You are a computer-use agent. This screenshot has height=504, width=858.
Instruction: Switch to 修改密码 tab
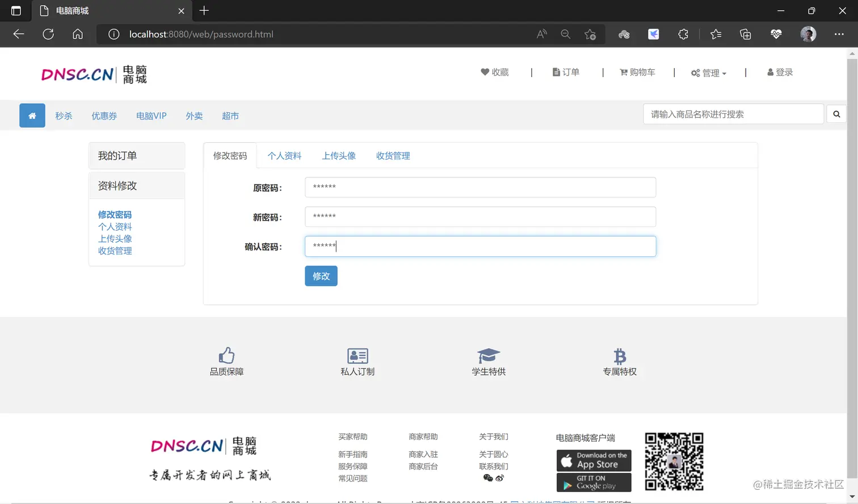coord(230,156)
